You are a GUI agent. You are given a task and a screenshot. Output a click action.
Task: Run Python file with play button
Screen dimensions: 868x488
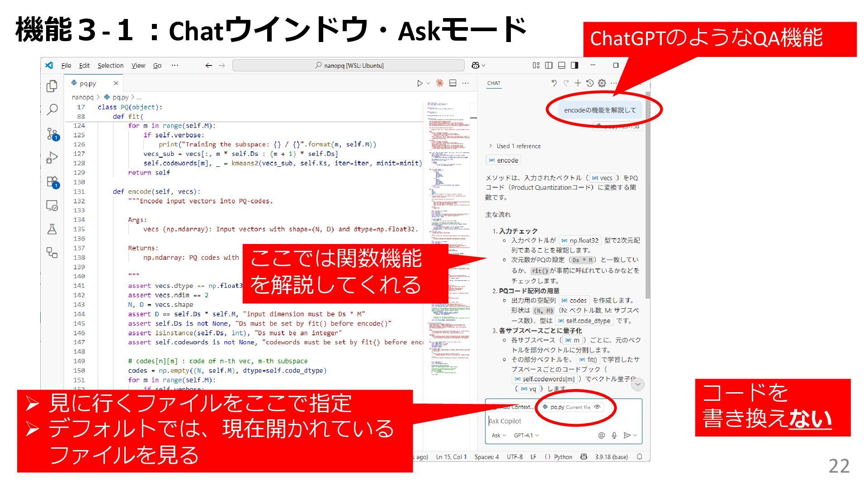point(420,83)
